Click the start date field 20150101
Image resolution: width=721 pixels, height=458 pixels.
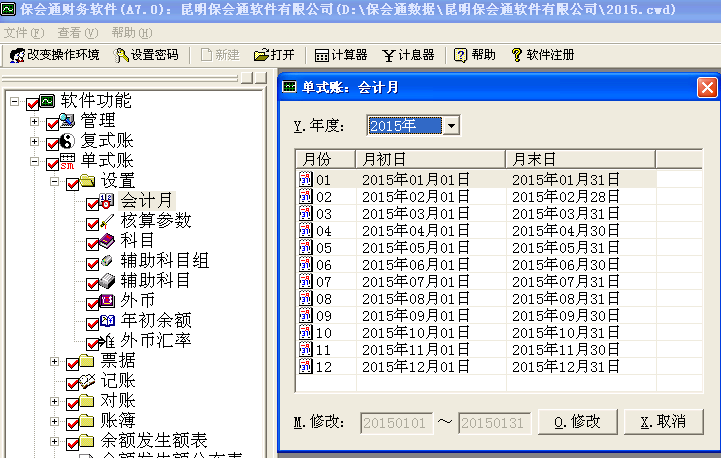tap(396, 423)
